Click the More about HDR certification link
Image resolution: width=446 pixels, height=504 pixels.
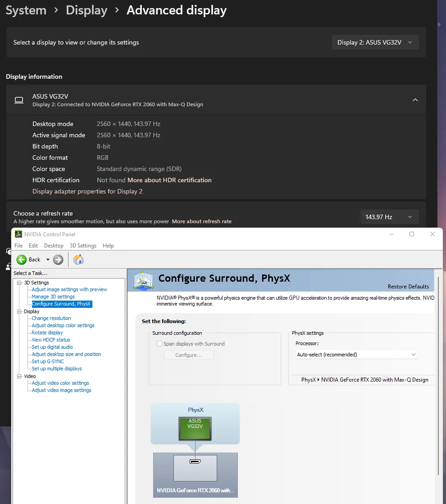169,180
